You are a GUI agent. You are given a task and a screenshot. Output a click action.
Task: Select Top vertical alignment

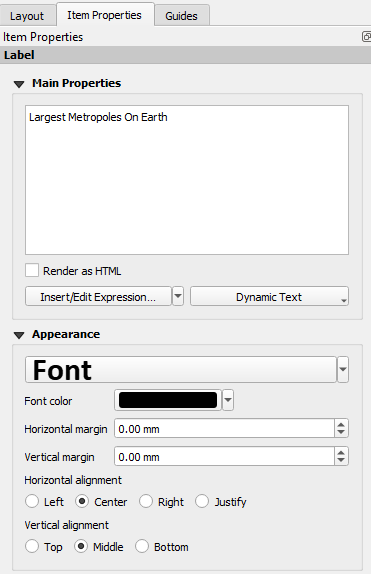pyautogui.click(x=32, y=547)
